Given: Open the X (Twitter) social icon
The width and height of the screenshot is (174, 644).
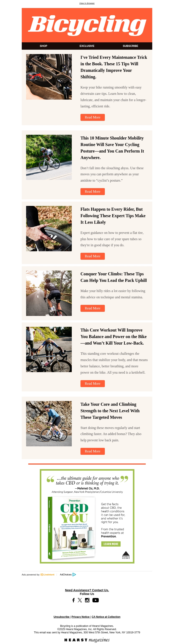Looking at the screenshot, I should click(x=80, y=600).
